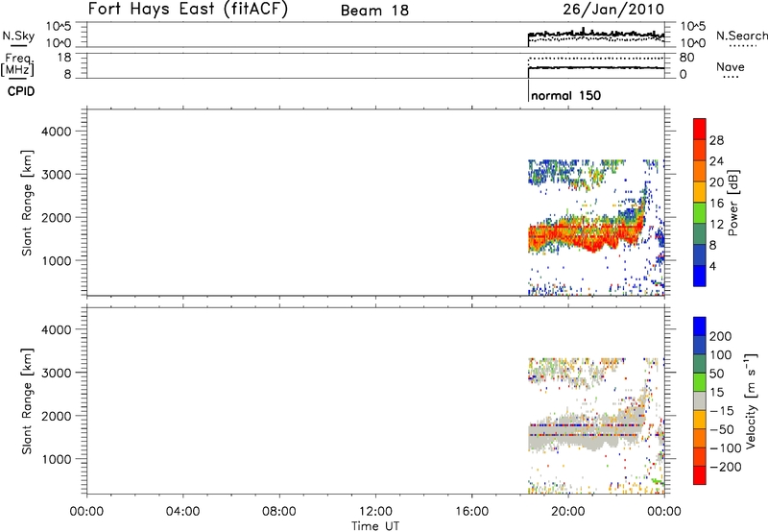768x532 pixels.
Task: Select the '20:00' time axis label
Action: [x=568, y=512]
